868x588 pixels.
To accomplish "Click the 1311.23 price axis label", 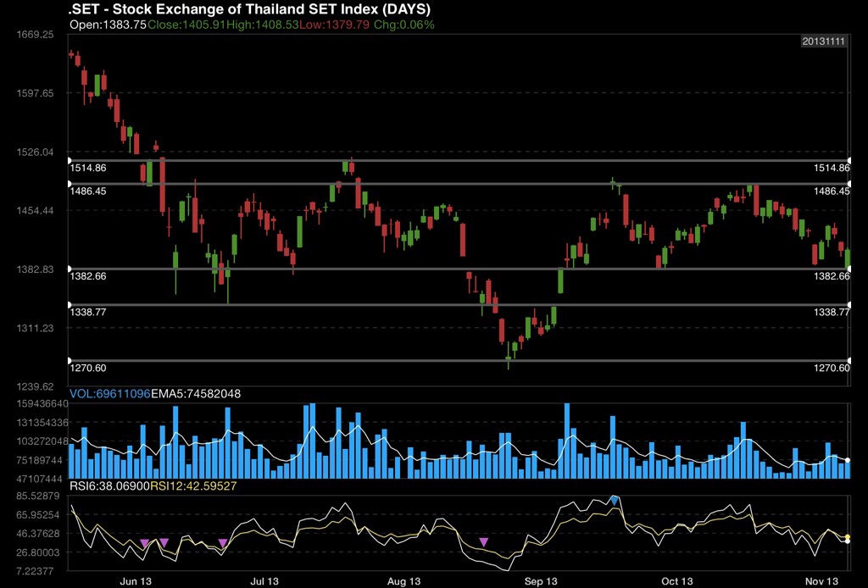I will tap(35, 327).
